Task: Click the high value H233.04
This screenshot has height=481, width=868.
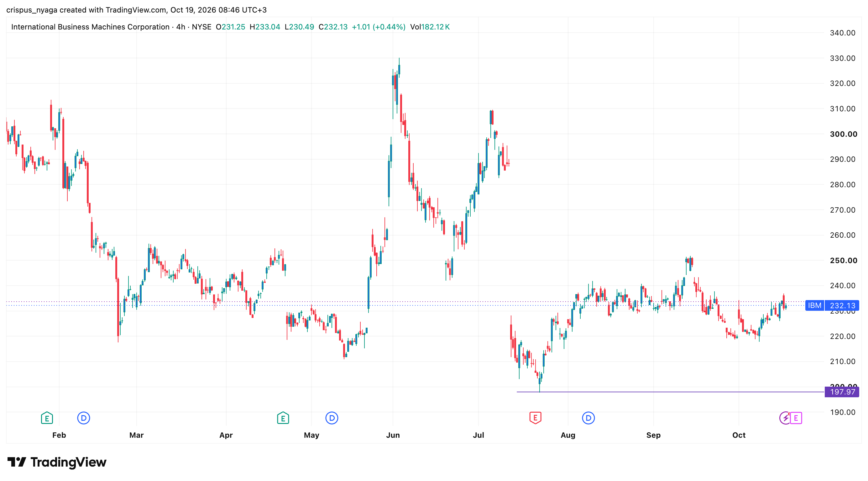Action: (265, 27)
